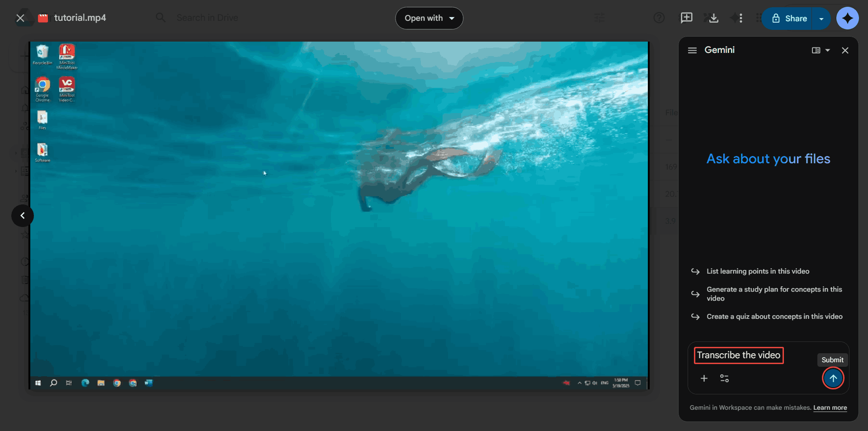Click the 'Transcribe the video' input field
The width and height of the screenshot is (868, 431).
point(738,355)
